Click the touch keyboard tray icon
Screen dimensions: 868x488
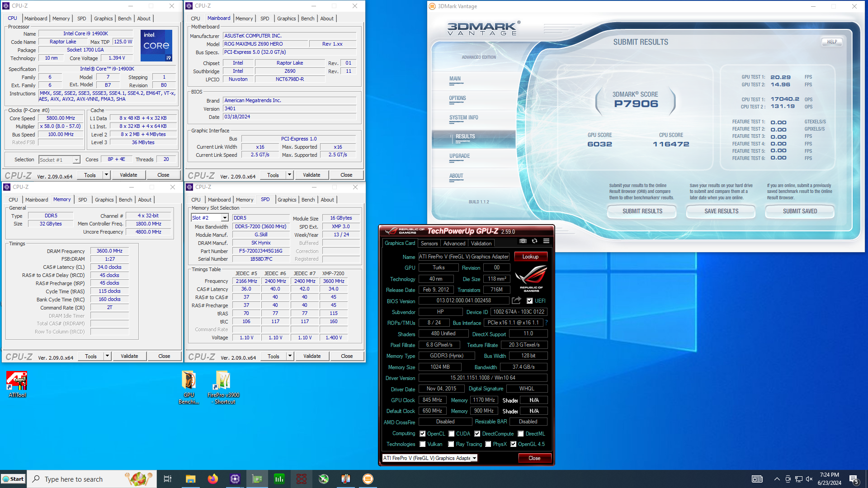[x=757, y=479]
